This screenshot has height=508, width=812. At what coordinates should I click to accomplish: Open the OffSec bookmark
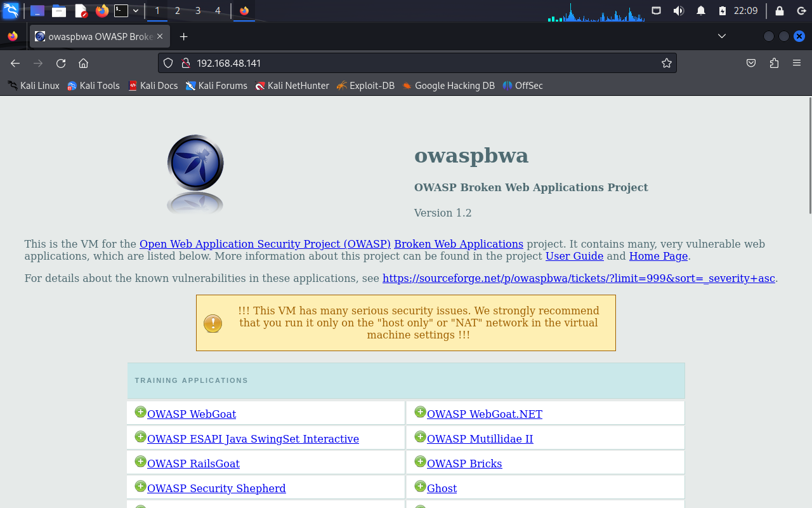523,86
